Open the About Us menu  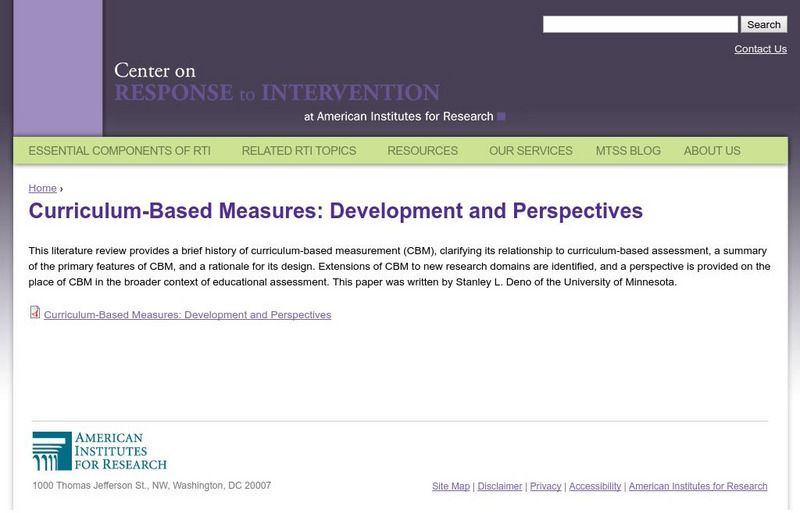pyautogui.click(x=712, y=151)
